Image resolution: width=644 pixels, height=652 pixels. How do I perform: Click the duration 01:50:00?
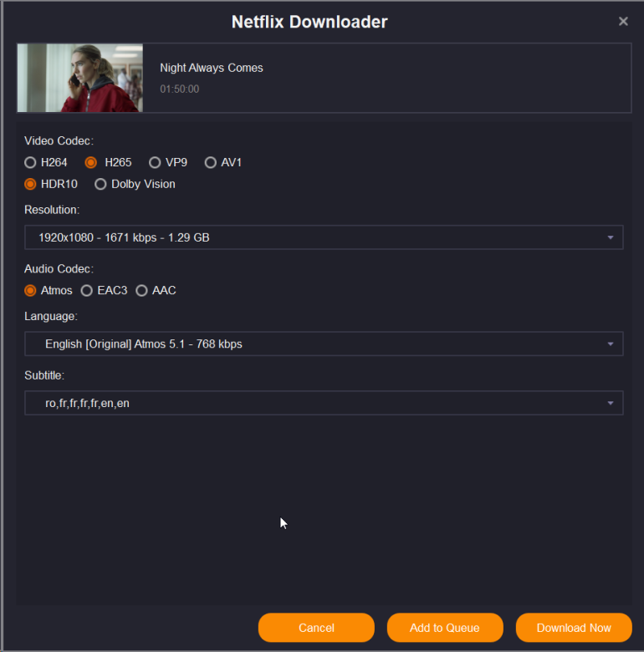tap(179, 89)
